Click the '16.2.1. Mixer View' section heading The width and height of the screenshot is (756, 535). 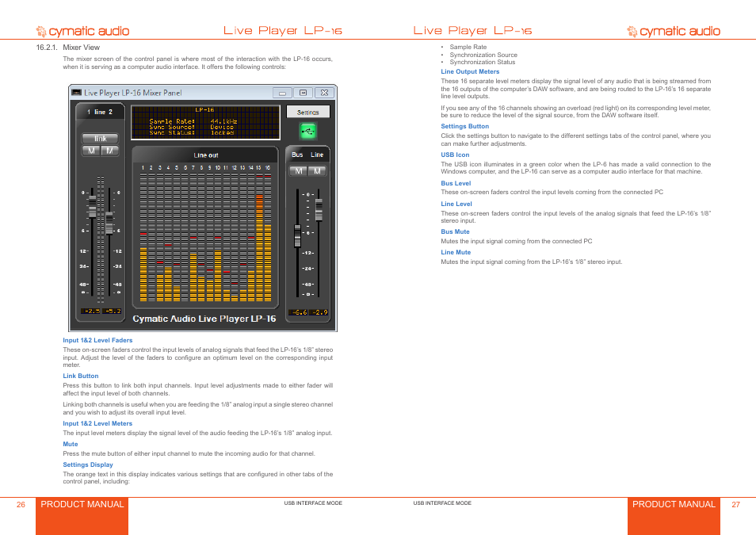click(67, 48)
